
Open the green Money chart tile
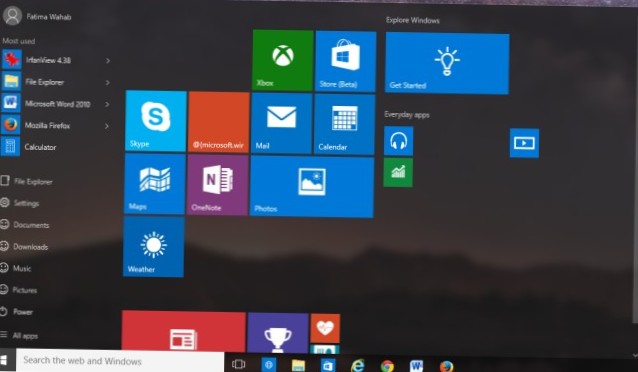(398, 173)
